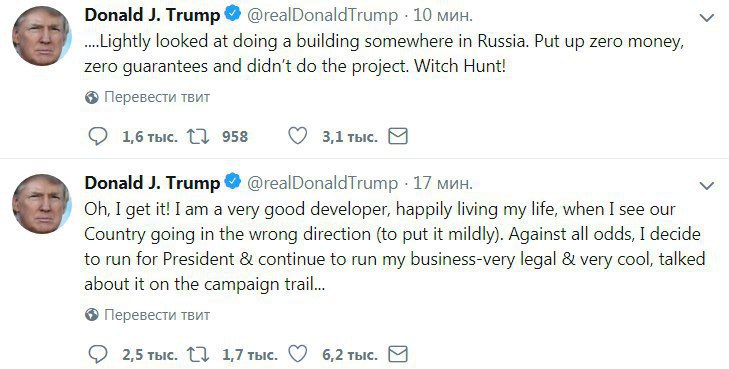The width and height of the screenshot is (729, 369).
Task: Click 'Перевести твит' under the Witch Hunt tweet
Action: (157, 97)
